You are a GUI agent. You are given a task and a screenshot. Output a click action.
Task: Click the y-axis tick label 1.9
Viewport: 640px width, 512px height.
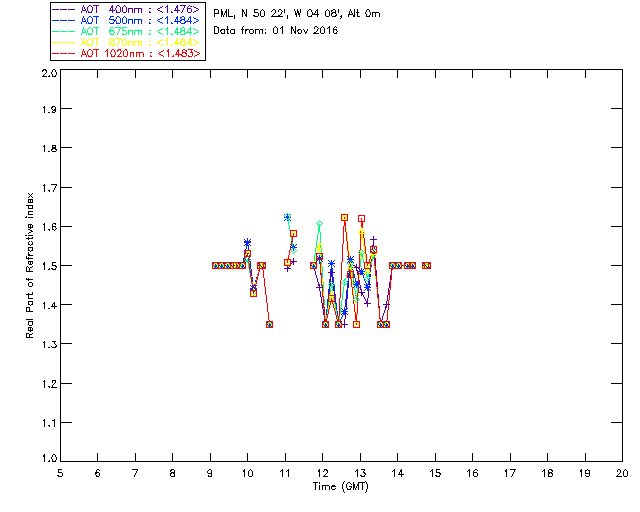point(49,109)
